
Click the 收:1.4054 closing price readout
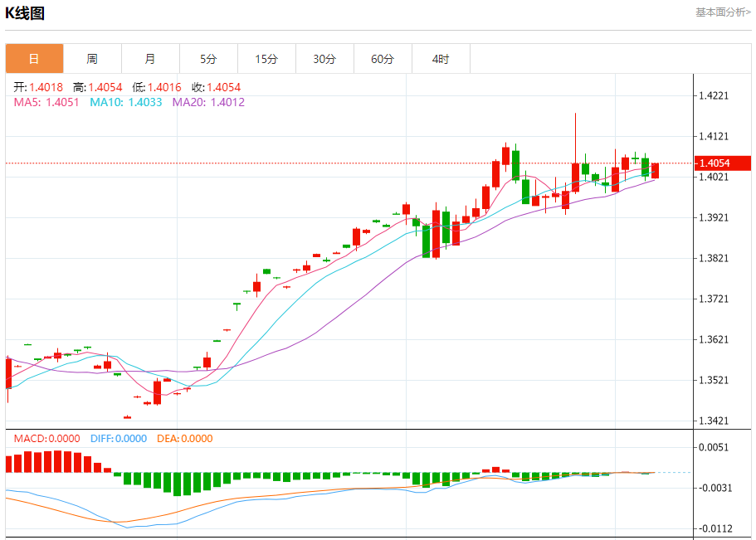(x=217, y=87)
